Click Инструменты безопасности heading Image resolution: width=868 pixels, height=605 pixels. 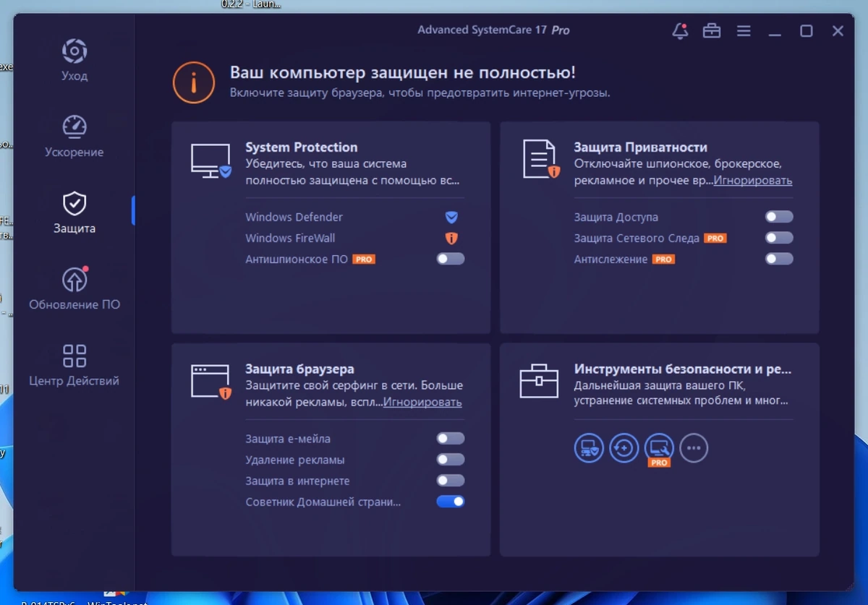pyautogui.click(x=683, y=369)
